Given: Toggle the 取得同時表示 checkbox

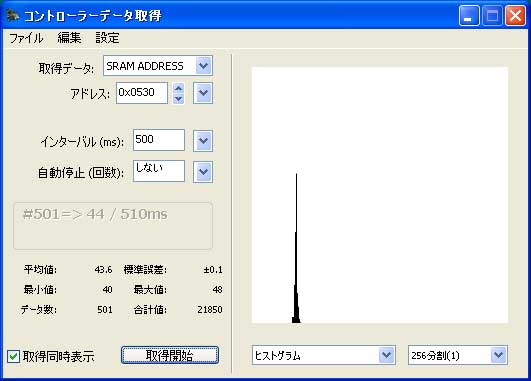Looking at the screenshot, I should point(14,356).
